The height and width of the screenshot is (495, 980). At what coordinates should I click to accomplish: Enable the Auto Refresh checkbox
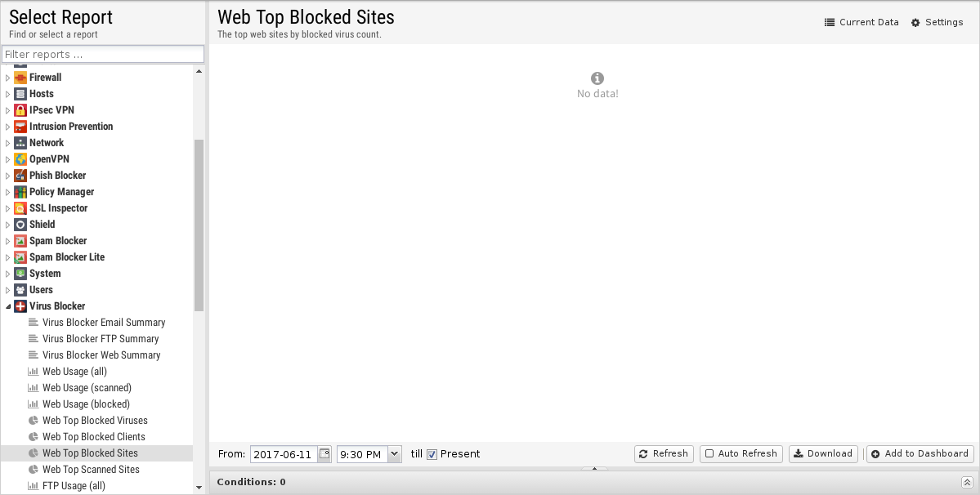709,454
